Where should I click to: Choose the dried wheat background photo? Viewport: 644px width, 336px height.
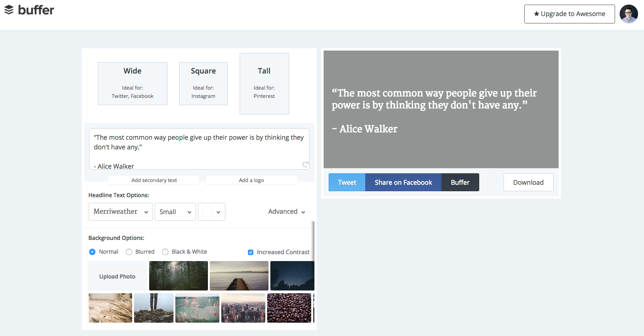click(110, 308)
